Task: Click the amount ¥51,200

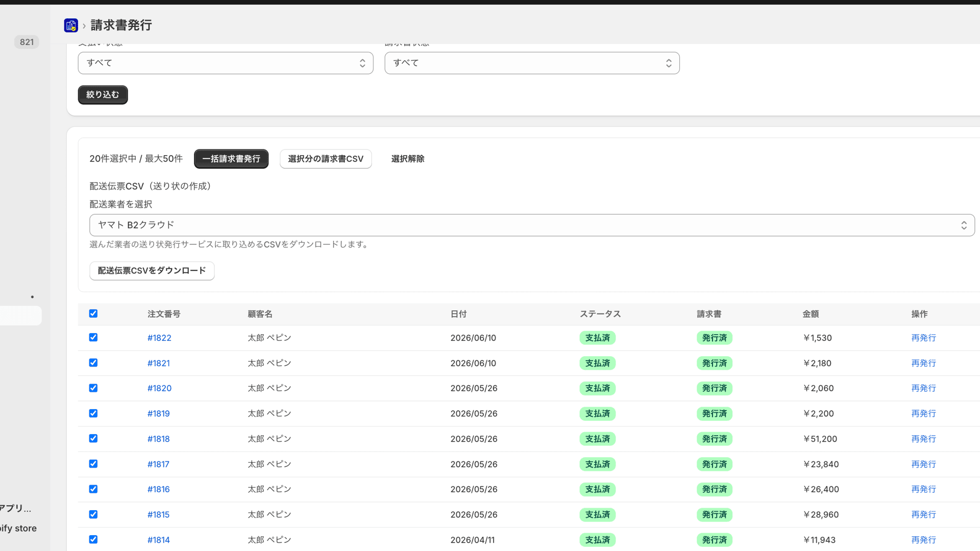Action: tap(820, 439)
